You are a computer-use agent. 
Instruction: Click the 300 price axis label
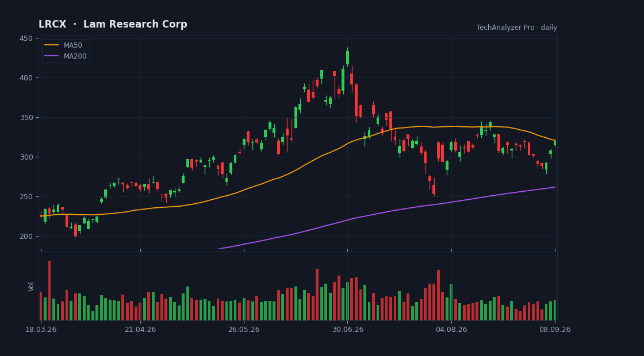(x=26, y=157)
